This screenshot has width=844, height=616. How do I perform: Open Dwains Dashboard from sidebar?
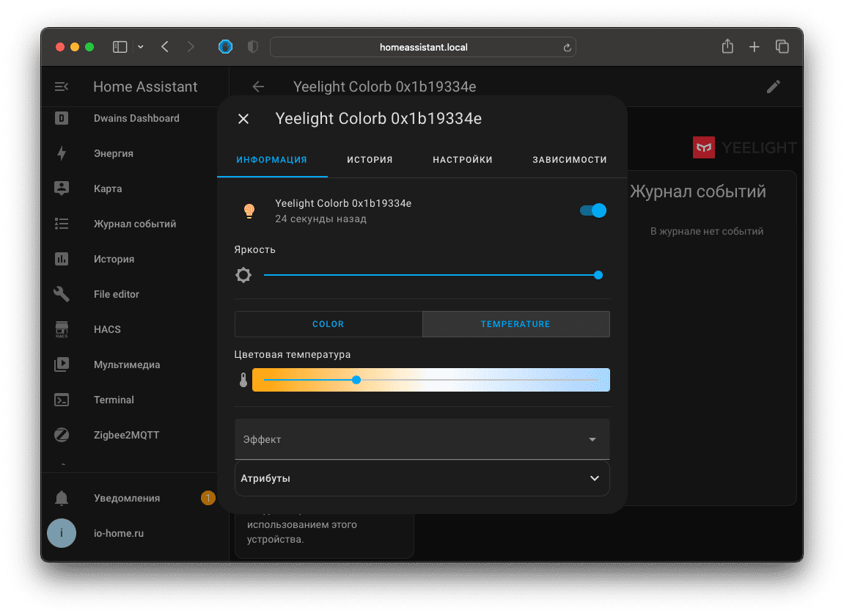(x=136, y=119)
